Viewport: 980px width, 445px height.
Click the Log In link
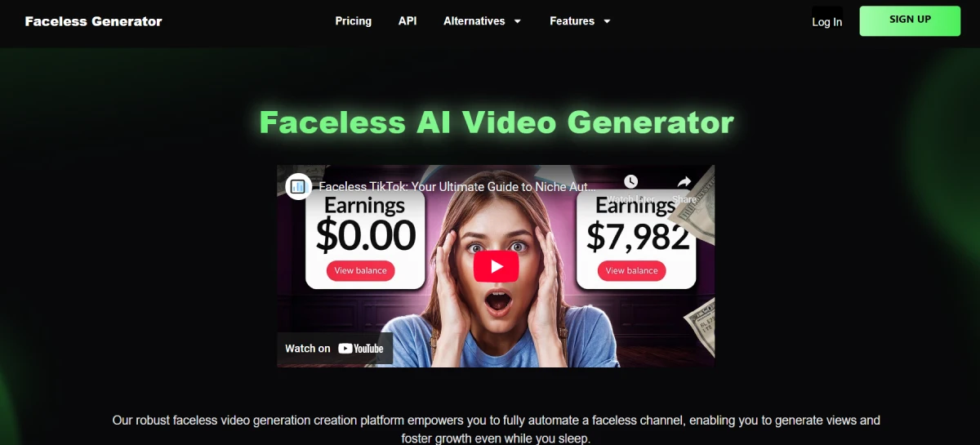pos(826,22)
